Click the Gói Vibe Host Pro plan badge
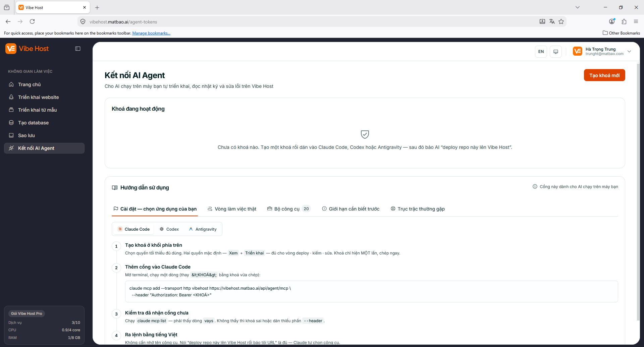 [26, 313]
